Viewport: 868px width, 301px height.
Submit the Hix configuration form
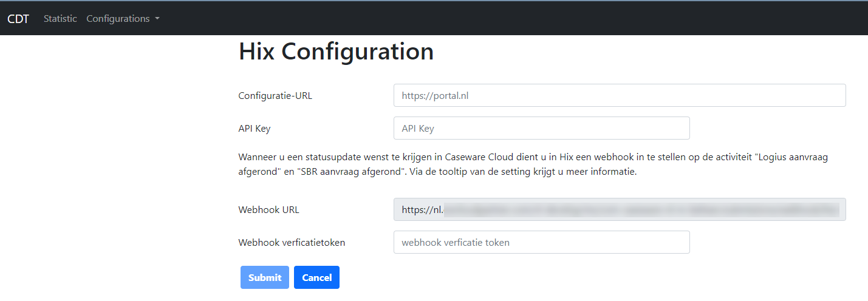[265, 277]
